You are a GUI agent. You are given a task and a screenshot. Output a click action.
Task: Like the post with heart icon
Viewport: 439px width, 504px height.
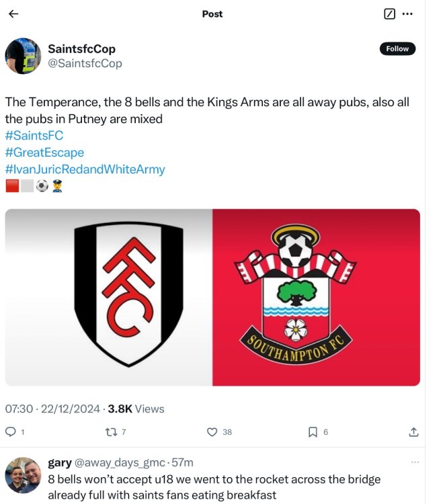(x=212, y=431)
